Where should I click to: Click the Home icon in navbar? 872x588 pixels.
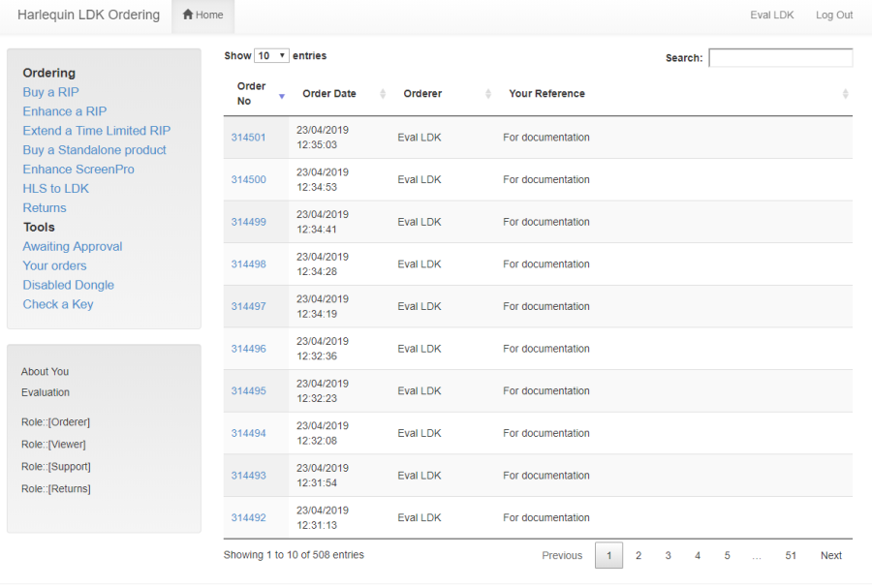[188, 15]
